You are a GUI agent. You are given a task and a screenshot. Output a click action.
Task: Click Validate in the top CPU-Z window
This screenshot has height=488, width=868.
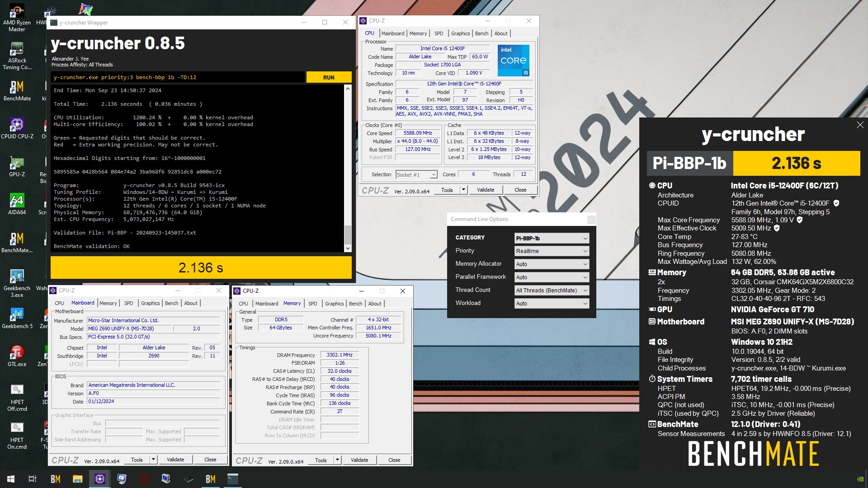[x=486, y=190]
